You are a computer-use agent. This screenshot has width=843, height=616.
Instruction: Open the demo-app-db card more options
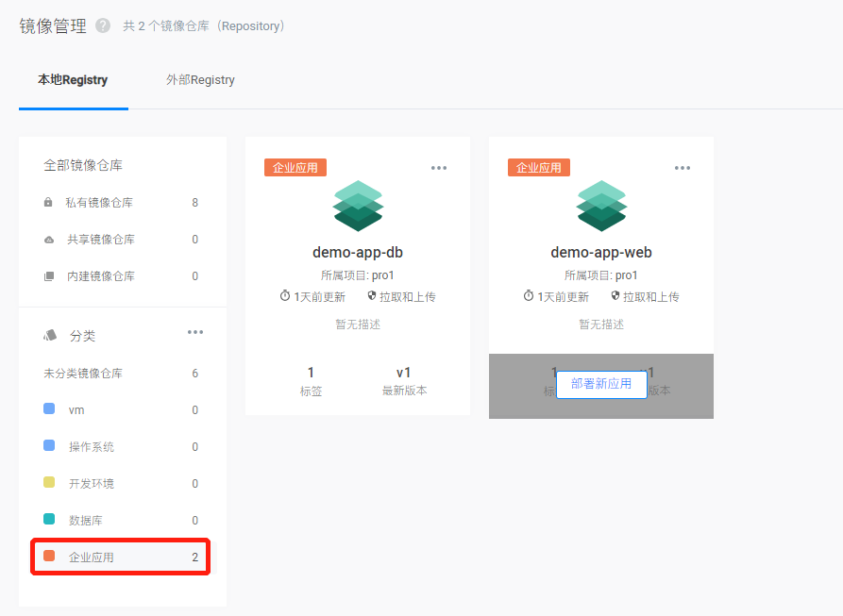coord(439,168)
